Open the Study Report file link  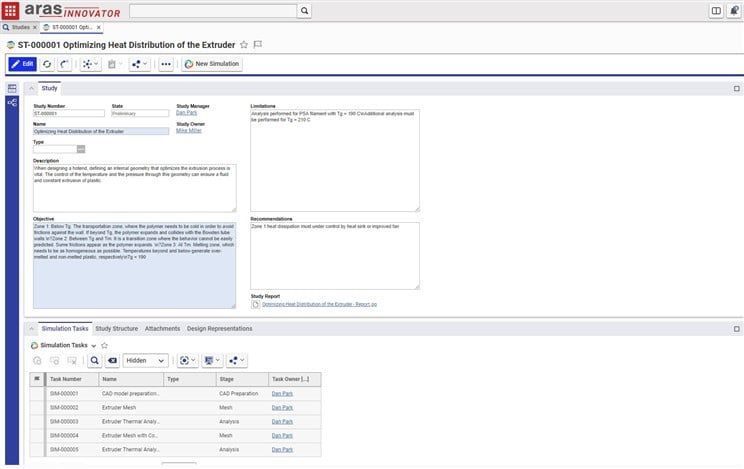[319, 304]
